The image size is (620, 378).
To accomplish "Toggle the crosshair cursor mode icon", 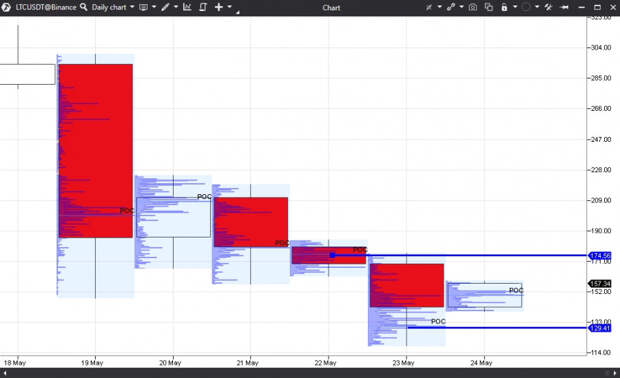I will [429, 7].
